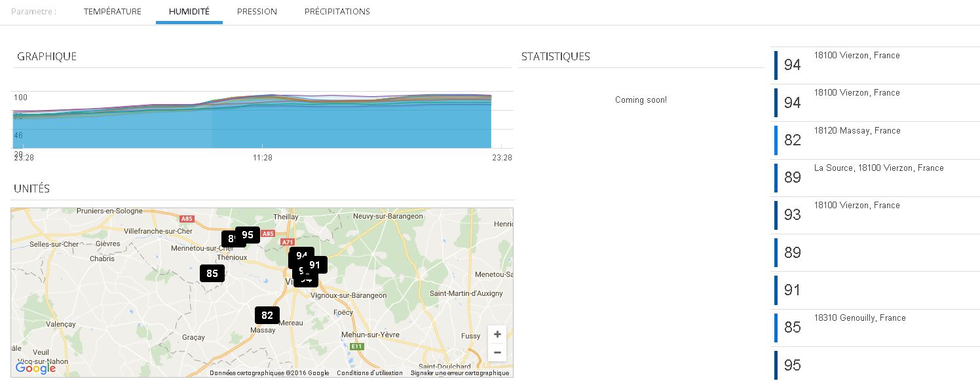The width and height of the screenshot is (980, 381).
Task: Switch to the Température tab
Action: (x=112, y=12)
